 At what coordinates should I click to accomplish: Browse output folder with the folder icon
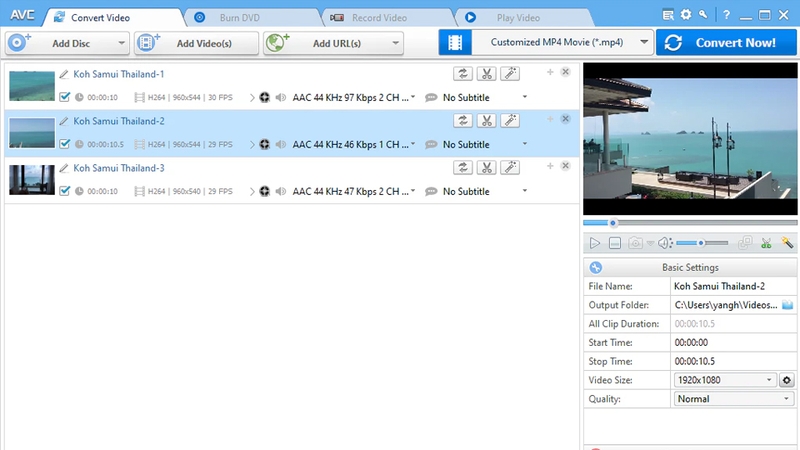[788, 305]
